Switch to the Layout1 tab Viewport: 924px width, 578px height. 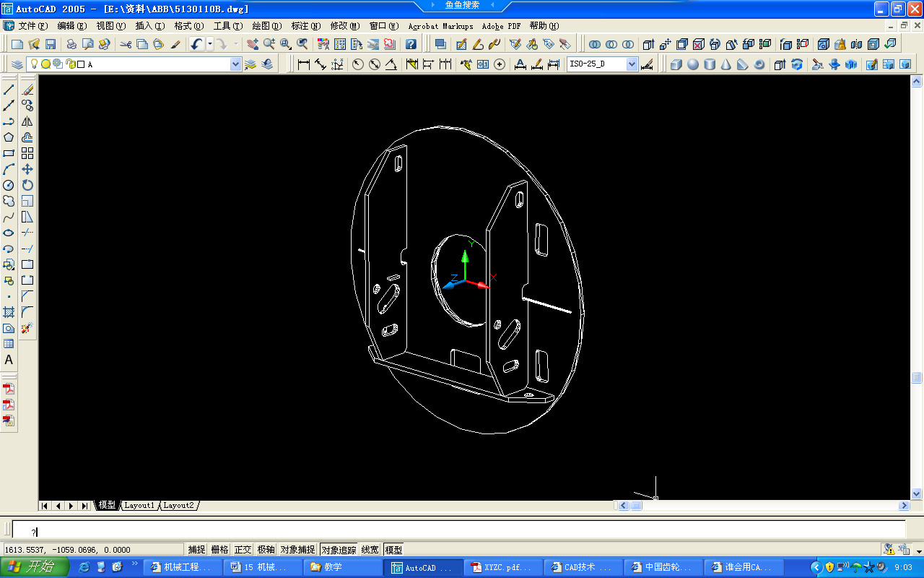[x=139, y=506]
